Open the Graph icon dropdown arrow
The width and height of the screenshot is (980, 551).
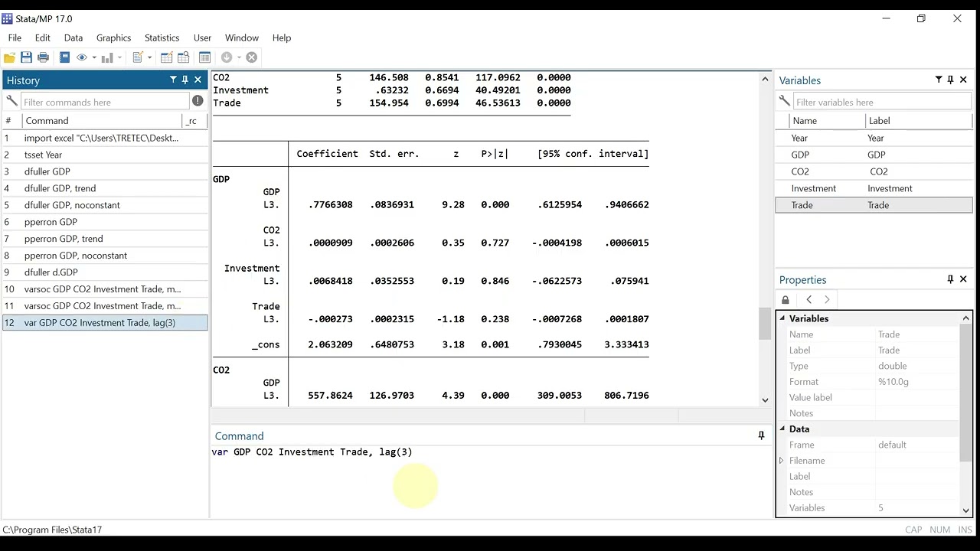click(119, 57)
